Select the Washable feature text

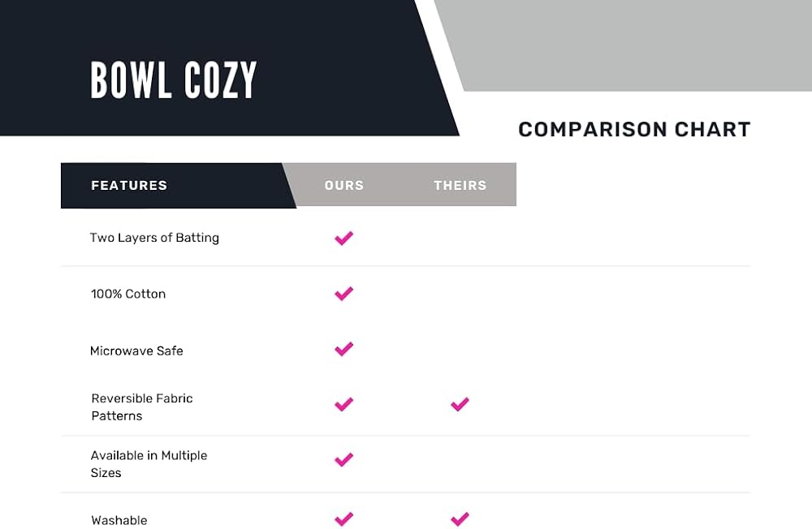click(x=119, y=520)
